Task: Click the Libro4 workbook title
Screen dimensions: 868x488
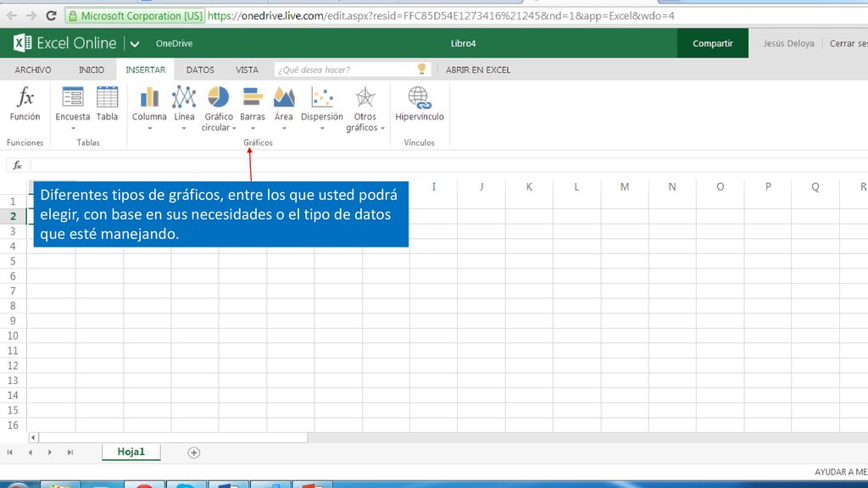Action: (463, 43)
